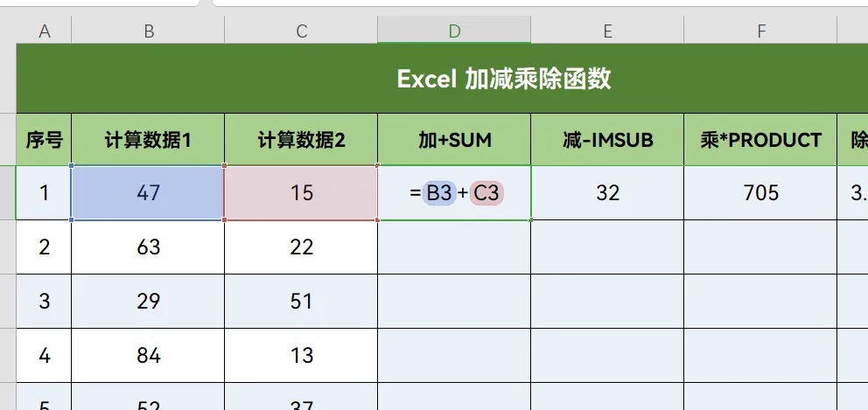Select cell with value 15
Viewport: 868px width, 410px height.
[301, 192]
